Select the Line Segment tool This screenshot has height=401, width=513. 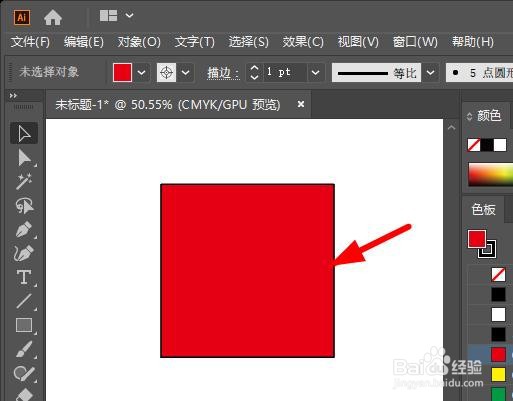[x=24, y=301]
